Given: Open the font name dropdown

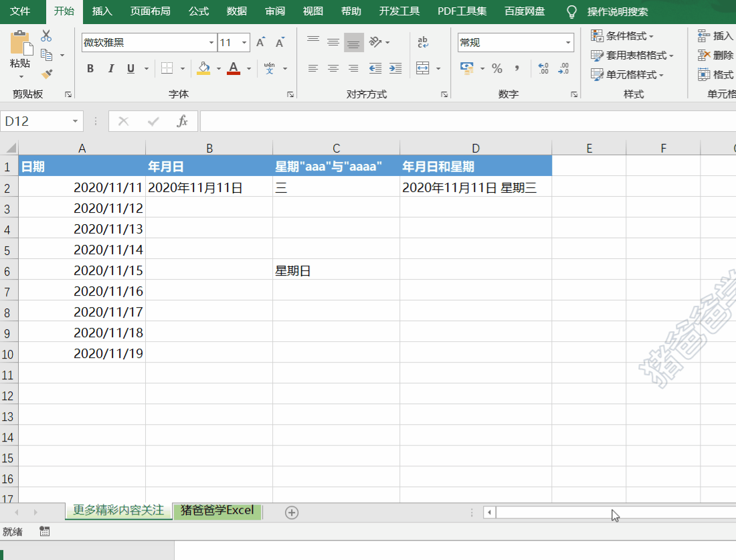Looking at the screenshot, I should point(211,43).
